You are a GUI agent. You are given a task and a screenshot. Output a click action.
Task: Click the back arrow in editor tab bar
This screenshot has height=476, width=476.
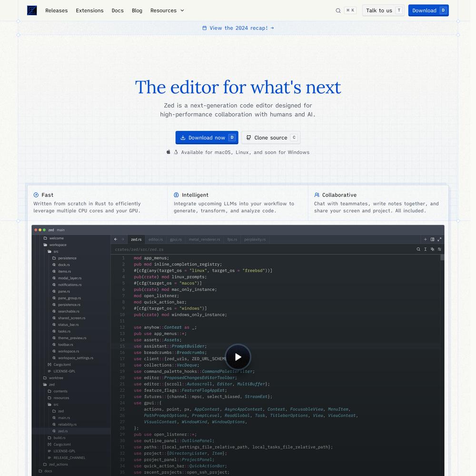(x=116, y=239)
